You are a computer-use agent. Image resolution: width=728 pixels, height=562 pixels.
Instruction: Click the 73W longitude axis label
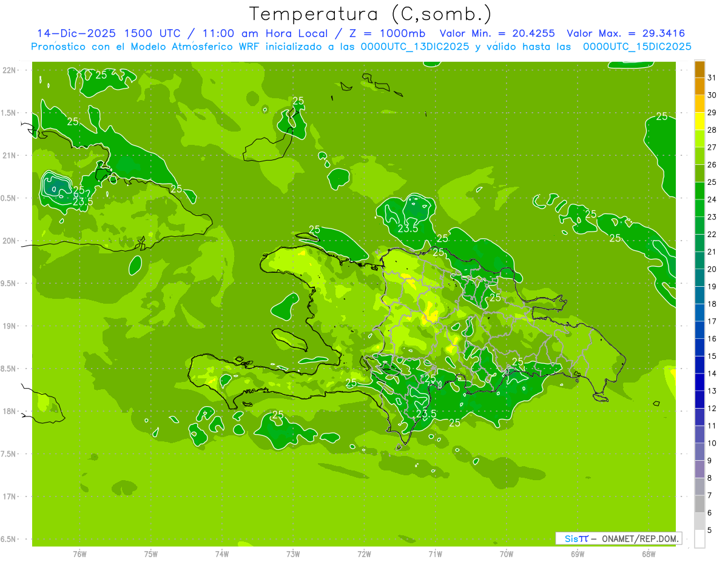293,554
